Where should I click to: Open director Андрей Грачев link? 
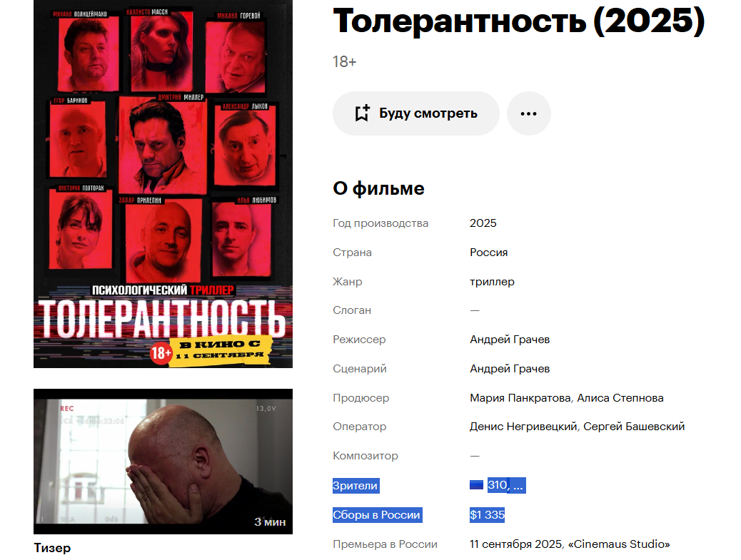point(510,340)
